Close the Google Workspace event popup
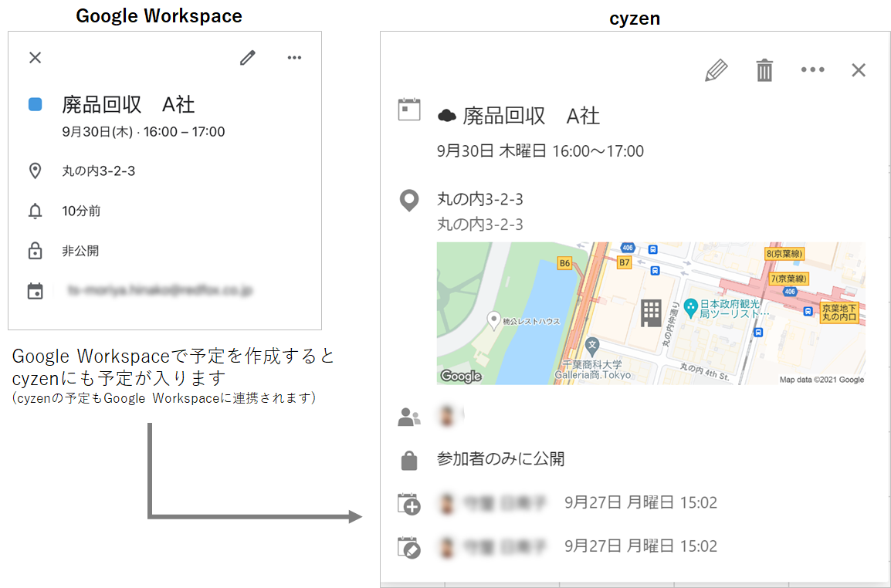Screen dimensions: 891x588 36,57
